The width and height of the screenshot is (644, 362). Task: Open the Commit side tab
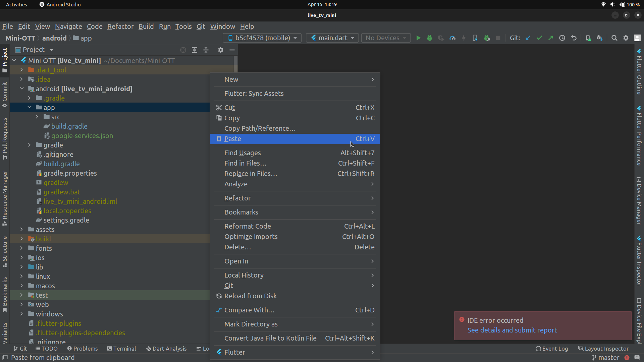(x=5, y=94)
